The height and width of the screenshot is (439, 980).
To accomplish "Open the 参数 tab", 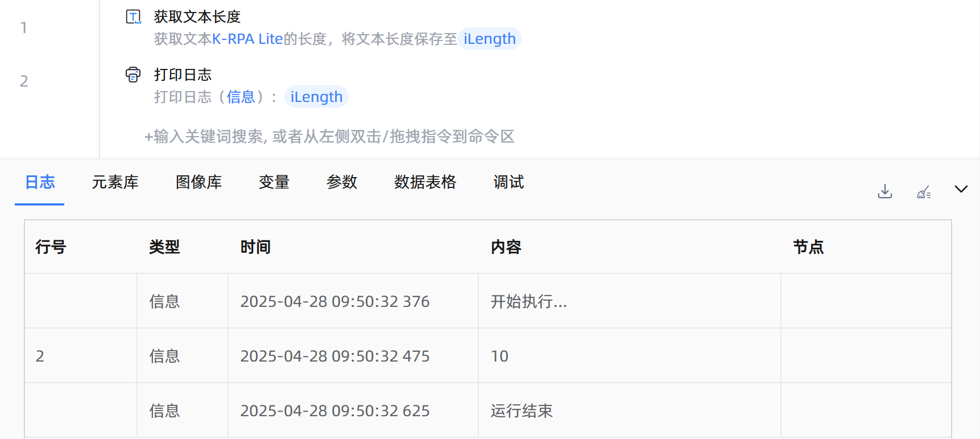I will coord(342,182).
